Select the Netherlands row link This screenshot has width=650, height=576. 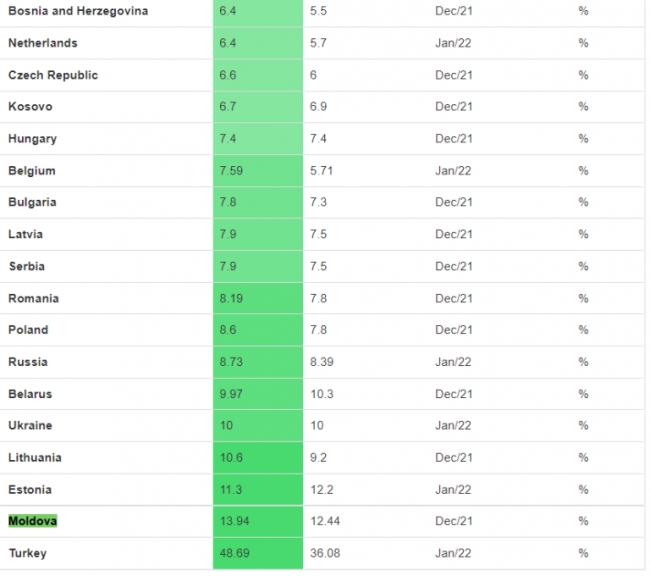(x=42, y=43)
